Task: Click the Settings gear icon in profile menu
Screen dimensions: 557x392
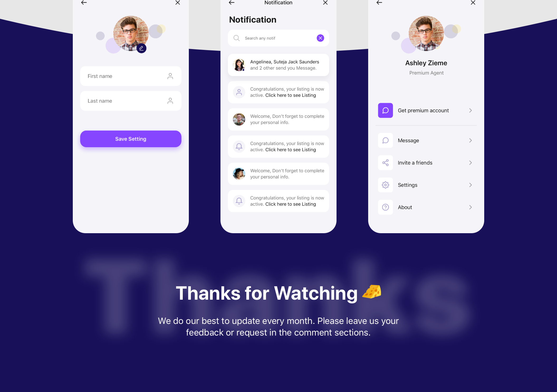Action: pyautogui.click(x=385, y=185)
